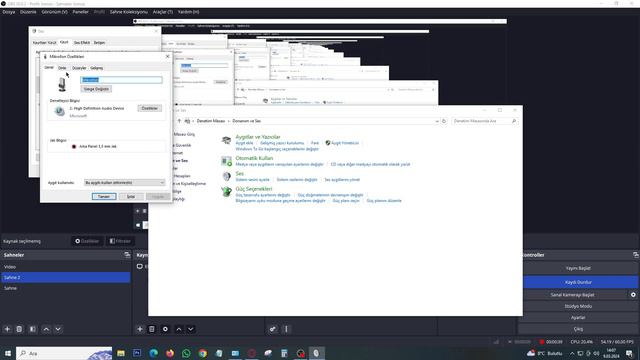
Task: Open the Düzenle menu in OBS
Action: click(28, 12)
